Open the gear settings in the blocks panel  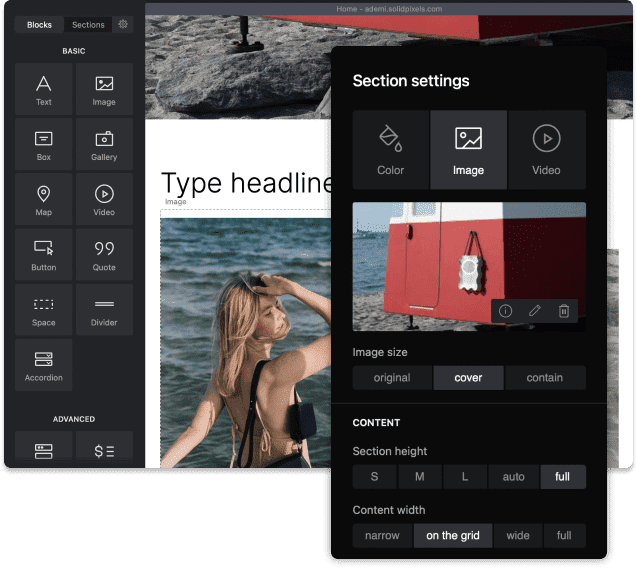click(123, 24)
